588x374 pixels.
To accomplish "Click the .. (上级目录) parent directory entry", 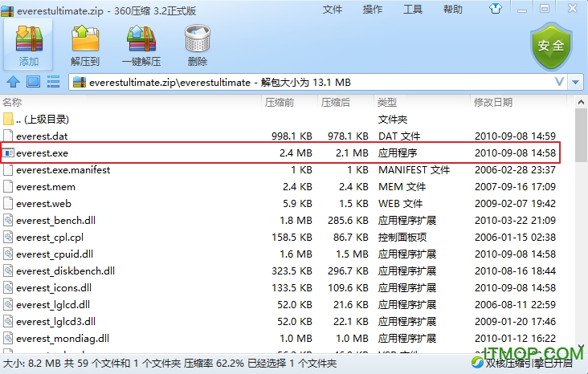I will click(43, 119).
